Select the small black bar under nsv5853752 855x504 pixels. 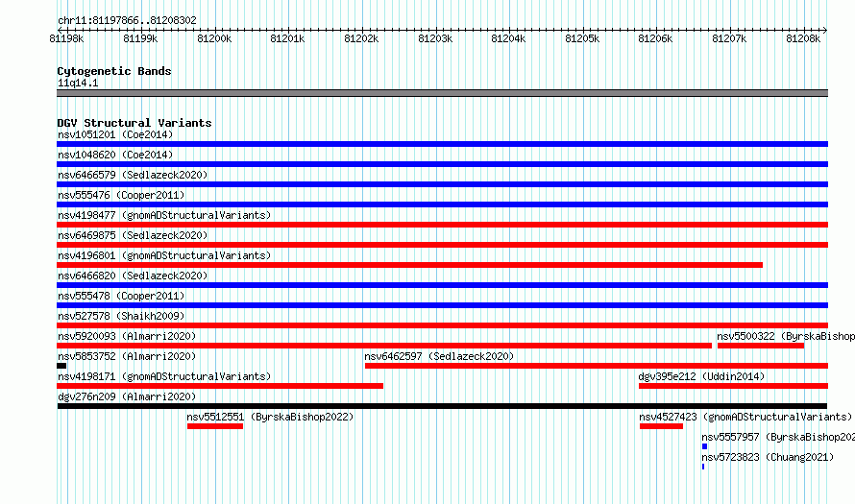pyautogui.click(x=61, y=366)
